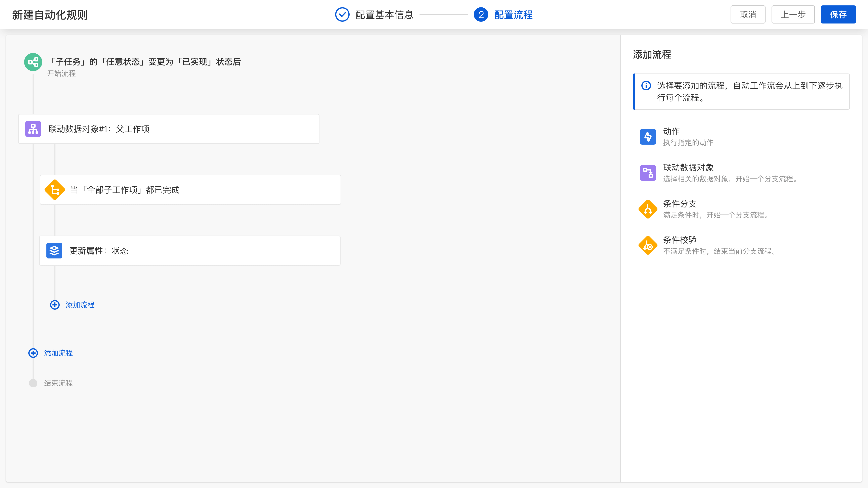
Task: Click the description 选择相关的数据对象，开始一个分支流程。
Action: [x=732, y=179]
